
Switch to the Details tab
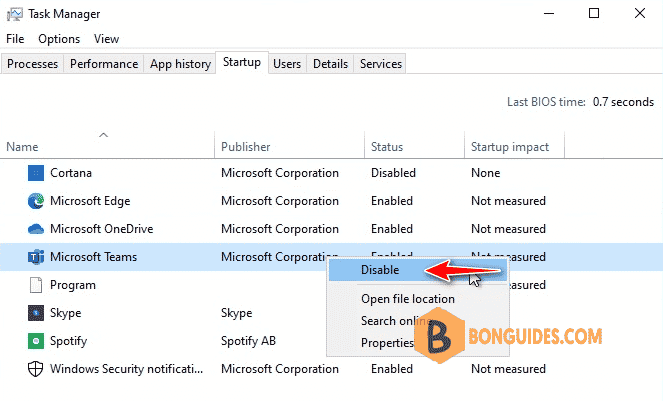330,64
